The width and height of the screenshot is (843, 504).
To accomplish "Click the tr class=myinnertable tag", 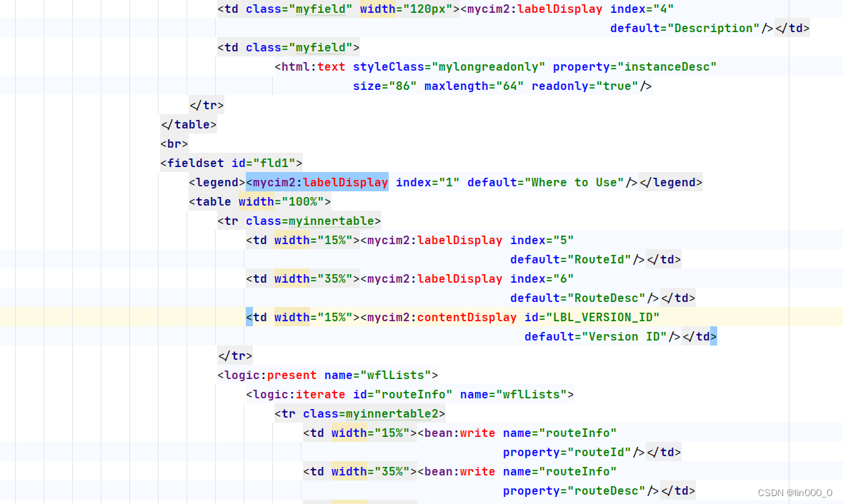I will (x=299, y=221).
